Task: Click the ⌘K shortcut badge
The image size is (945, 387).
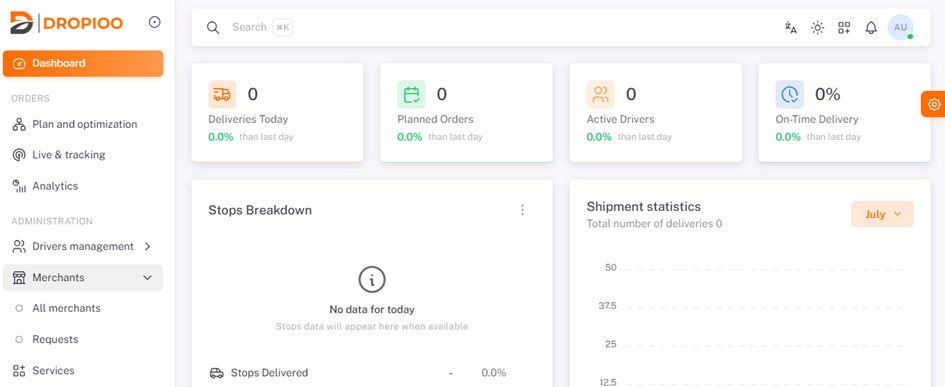Action: 283,27
